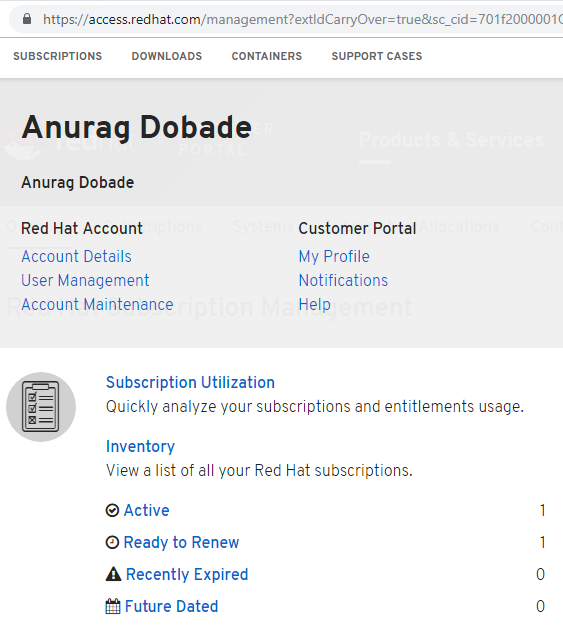Screen dimensions: 563x631
Task: Click the lock icon in address bar
Action: click(x=27, y=19)
